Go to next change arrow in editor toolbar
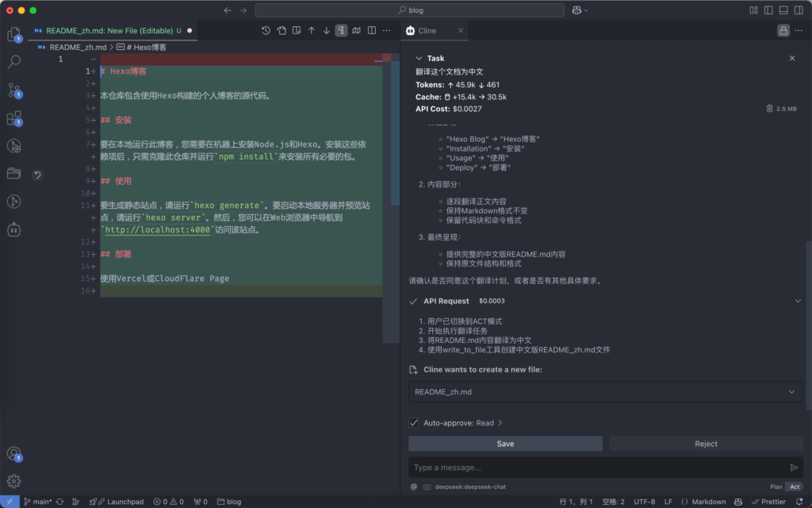 click(x=326, y=31)
